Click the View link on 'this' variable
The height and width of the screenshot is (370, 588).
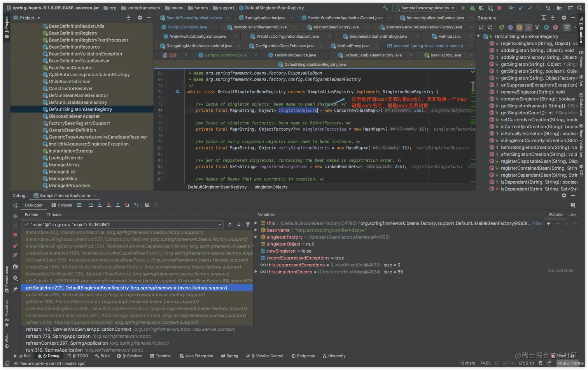(537, 223)
